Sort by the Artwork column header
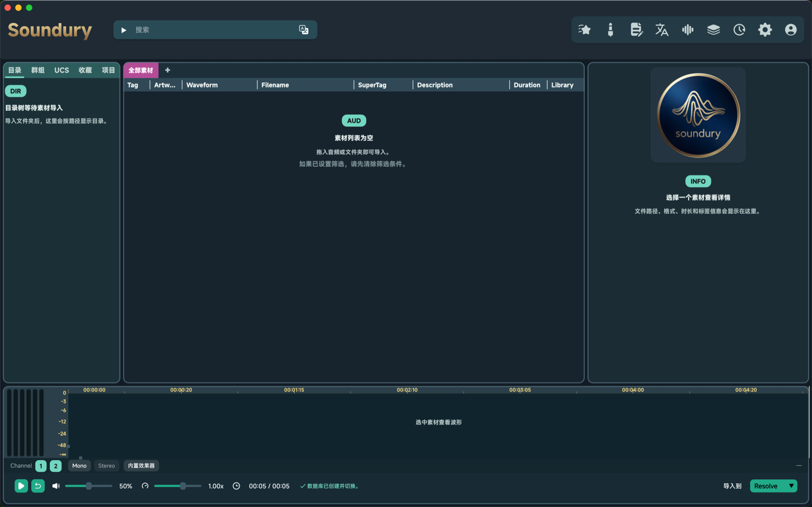The height and width of the screenshot is (507, 812). [165, 85]
